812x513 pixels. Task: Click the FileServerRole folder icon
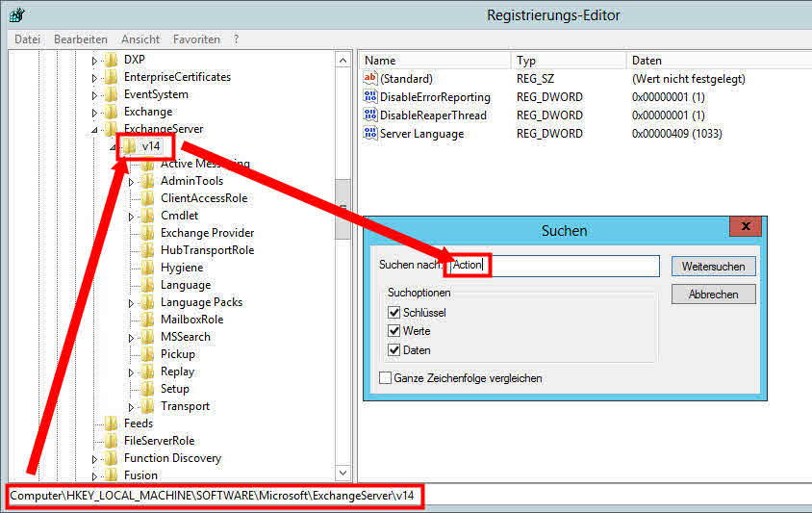pos(111,441)
